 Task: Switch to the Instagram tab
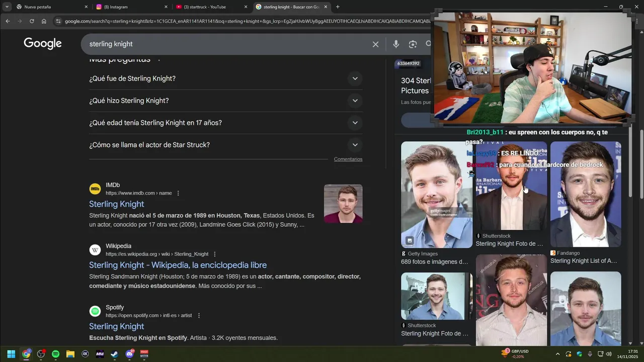click(131, 7)
